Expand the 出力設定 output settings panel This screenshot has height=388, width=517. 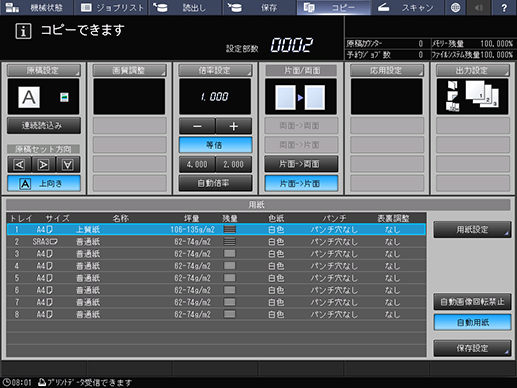(x=473, y=70)
